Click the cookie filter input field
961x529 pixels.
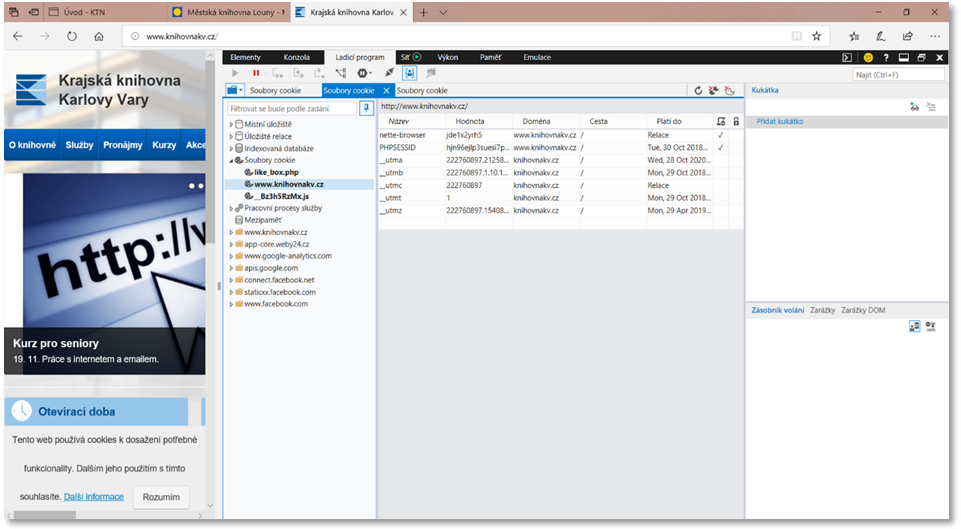click(292, 108)
